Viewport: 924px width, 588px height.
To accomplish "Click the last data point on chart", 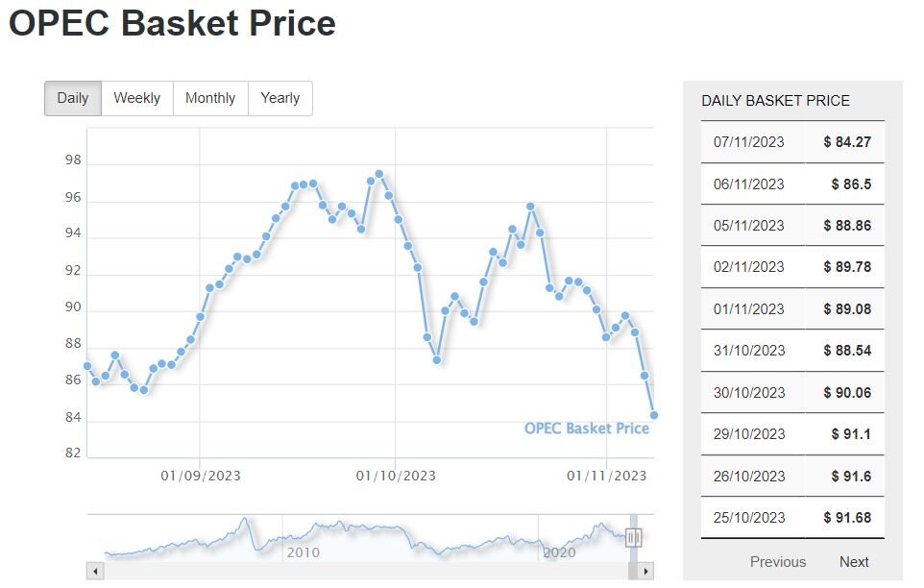I will (654, 415).
